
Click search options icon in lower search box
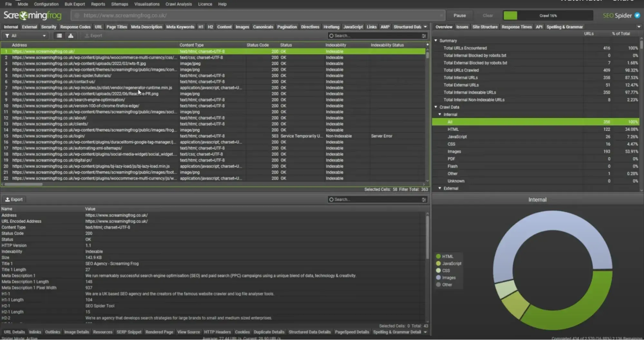pyautogui.click(x=424, y=200)
